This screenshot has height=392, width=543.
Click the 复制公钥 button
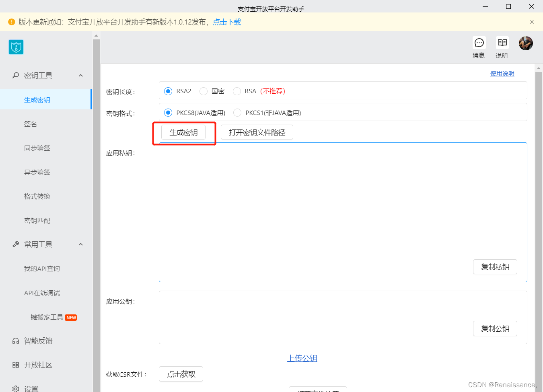495,328
